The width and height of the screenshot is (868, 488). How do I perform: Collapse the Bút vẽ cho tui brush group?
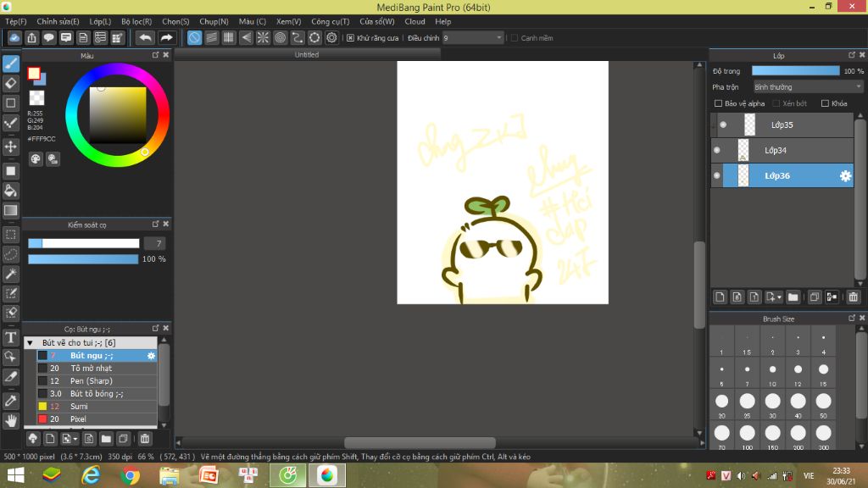[x=31, y=343]
